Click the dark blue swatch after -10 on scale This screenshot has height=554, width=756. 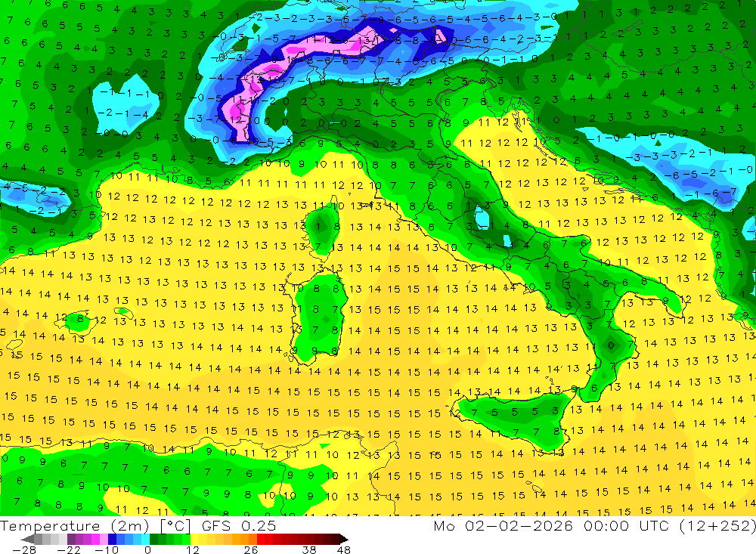tap(113, 539)
